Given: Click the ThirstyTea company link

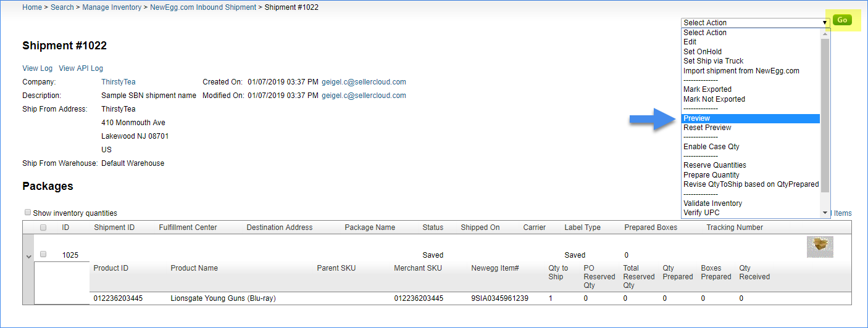Looking at the screenshot, I should pyautogui.click(x=118, y=82).
